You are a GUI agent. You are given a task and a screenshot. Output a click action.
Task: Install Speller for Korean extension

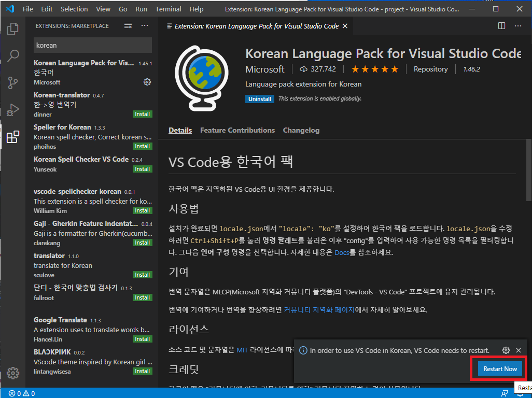(142, 147)
